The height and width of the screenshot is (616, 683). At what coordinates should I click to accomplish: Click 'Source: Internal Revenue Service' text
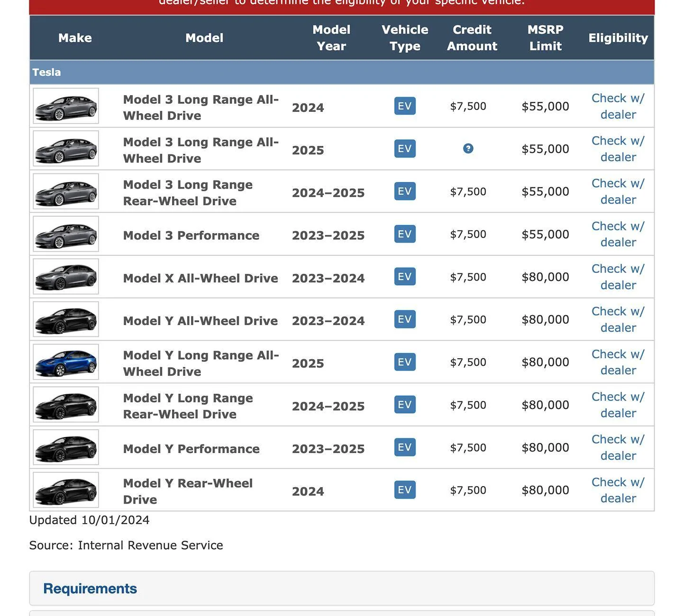tap(126, 545)
